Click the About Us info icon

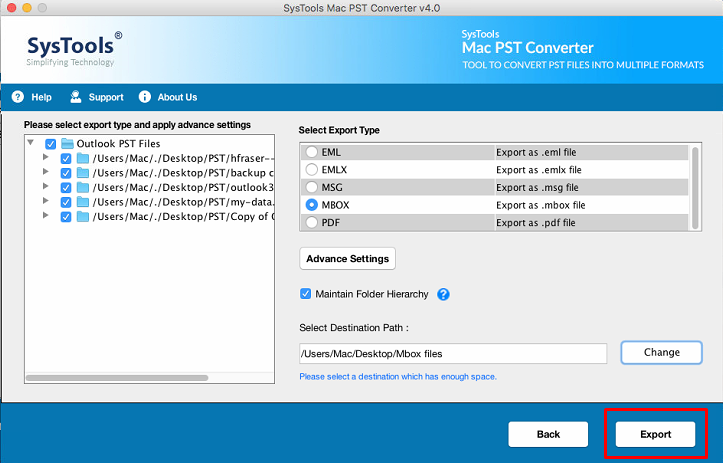click(x=145, y=97)
